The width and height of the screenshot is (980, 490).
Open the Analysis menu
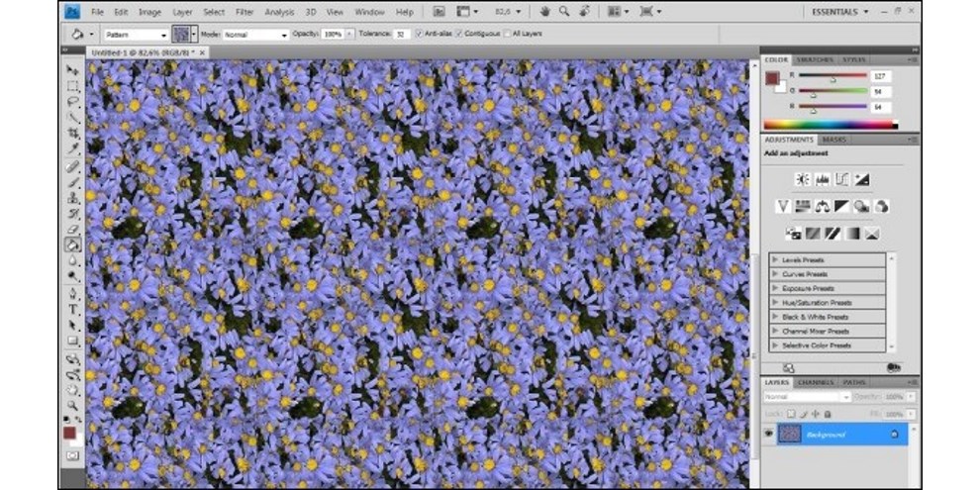click(279, 12)
